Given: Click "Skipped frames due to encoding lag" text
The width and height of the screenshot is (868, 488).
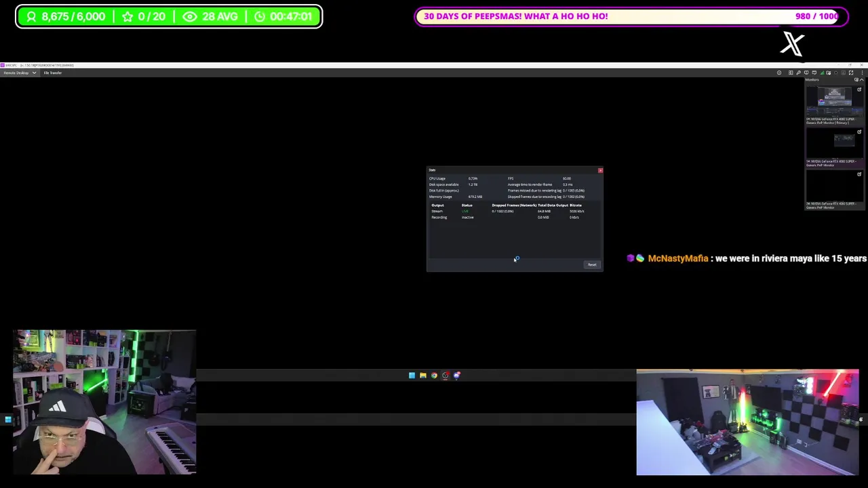Looking at the screenshot, I should [534, 197].
